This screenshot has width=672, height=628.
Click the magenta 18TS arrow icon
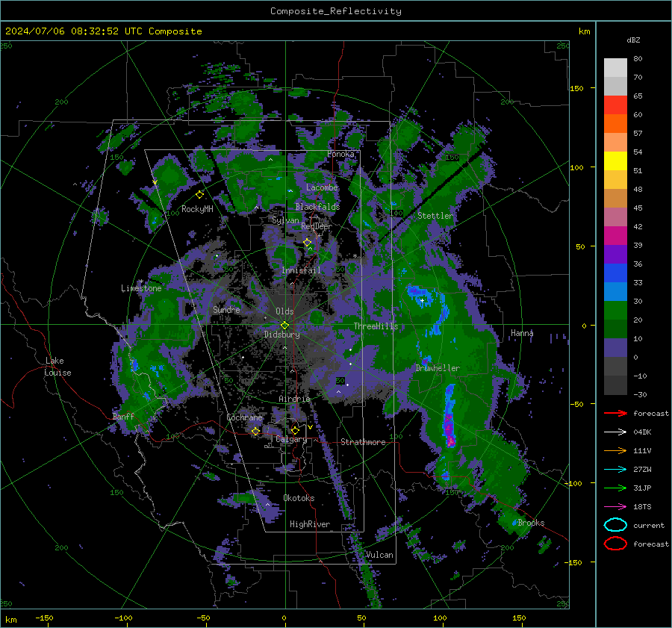pos(615,507)
